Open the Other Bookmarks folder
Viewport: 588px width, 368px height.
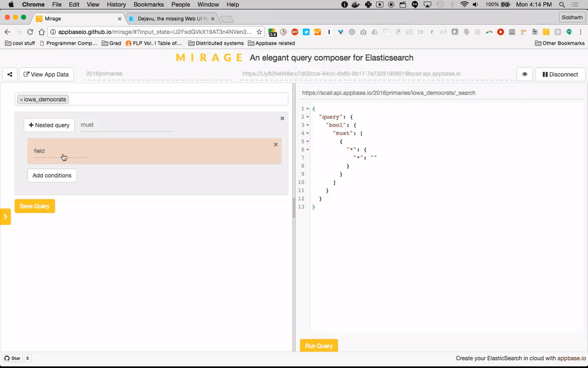coord(560,43)
